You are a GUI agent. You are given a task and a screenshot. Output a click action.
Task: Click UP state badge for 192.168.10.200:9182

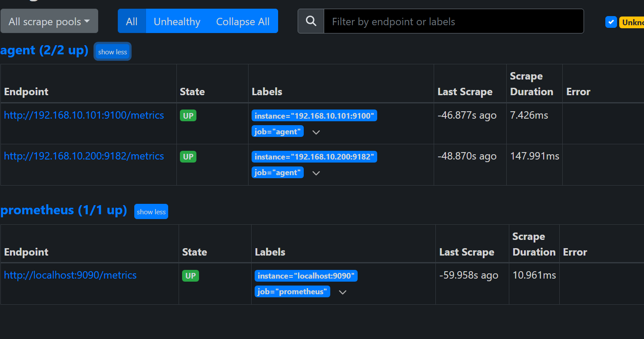pos(188,156)
